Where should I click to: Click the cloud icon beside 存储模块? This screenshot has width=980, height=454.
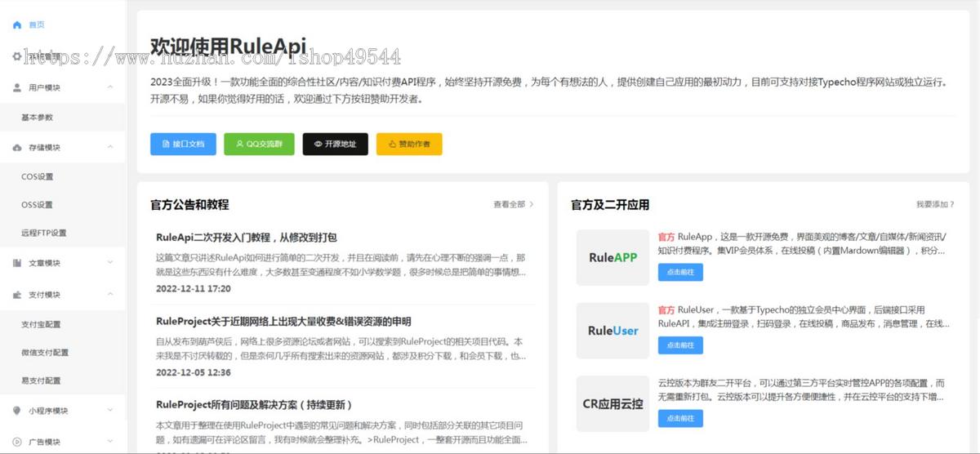(x=17, y=148)
